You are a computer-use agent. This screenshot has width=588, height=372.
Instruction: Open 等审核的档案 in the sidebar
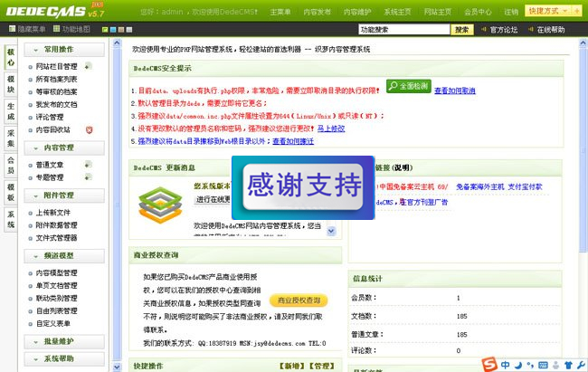[x=56, y=92]
